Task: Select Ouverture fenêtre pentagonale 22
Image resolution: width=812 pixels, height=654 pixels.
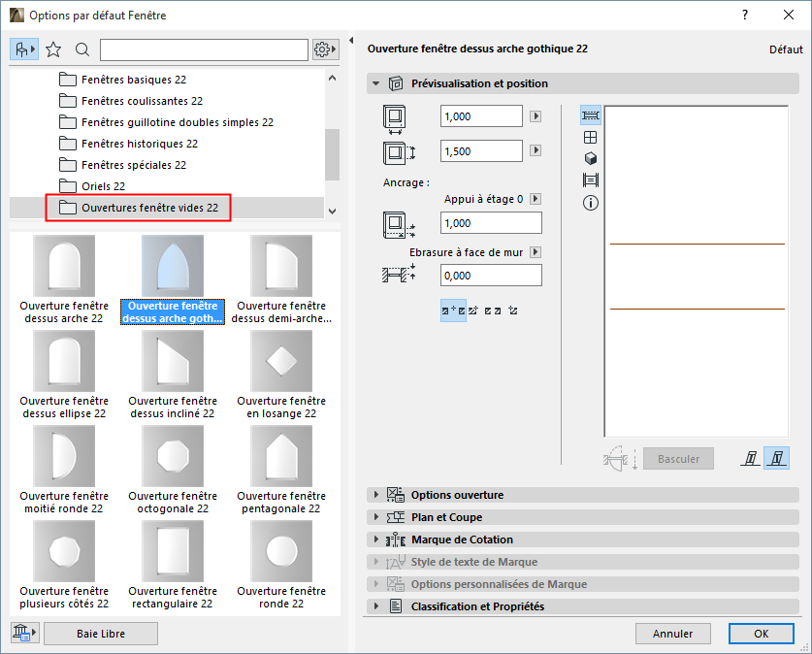Action: pos(281,471)
